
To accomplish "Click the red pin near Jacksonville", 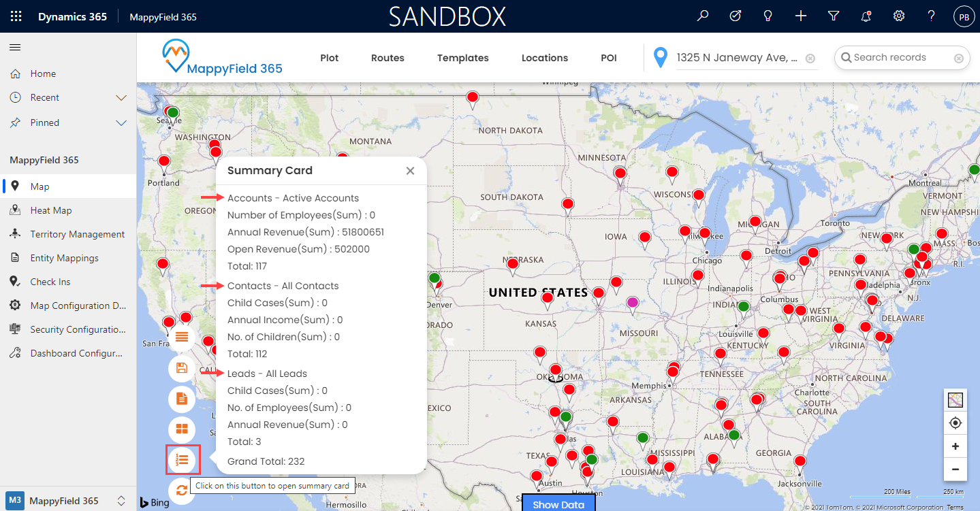I will pyautogui.click(x=800, y=463).
